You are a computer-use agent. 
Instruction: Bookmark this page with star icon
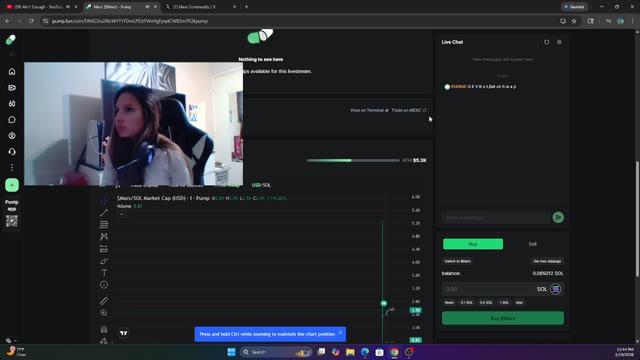click(x=574, y=21)
